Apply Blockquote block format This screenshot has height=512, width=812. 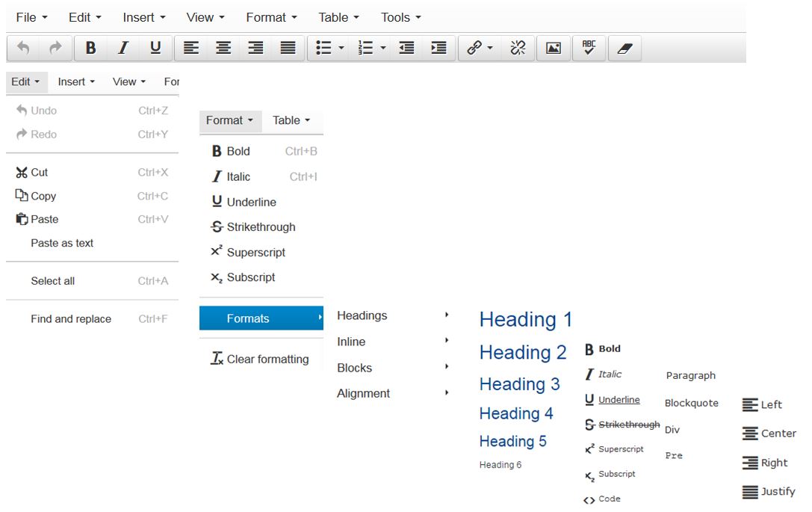pyautogui.click(x=691, y=403)
